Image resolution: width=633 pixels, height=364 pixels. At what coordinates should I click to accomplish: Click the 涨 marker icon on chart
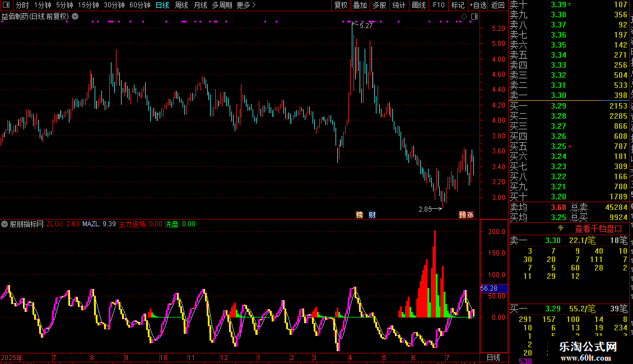point(470,214)
